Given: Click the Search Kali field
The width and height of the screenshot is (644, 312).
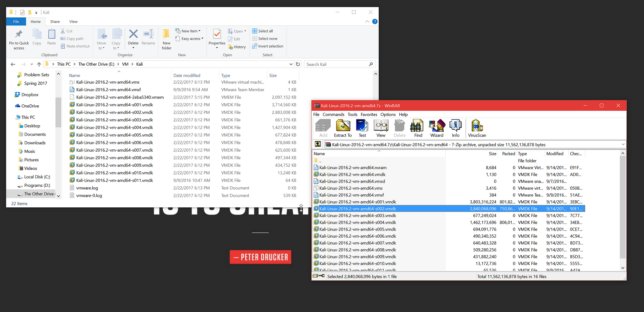Looking at the screenshot, I should 339,64.
